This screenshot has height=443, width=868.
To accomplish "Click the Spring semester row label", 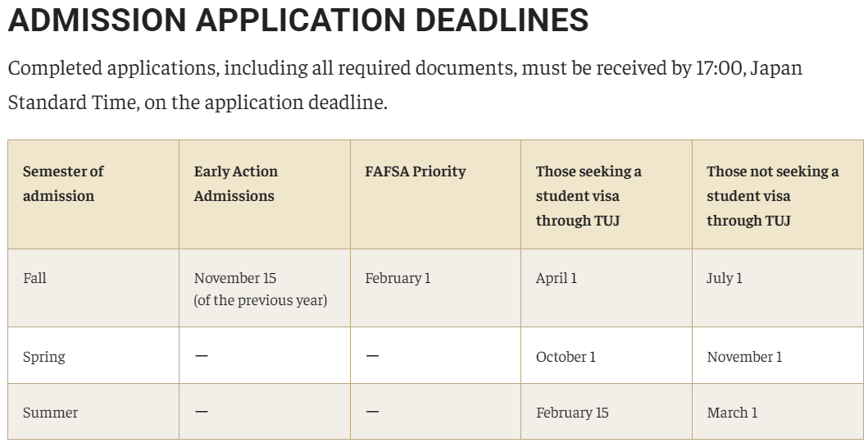I will [43, 357].
